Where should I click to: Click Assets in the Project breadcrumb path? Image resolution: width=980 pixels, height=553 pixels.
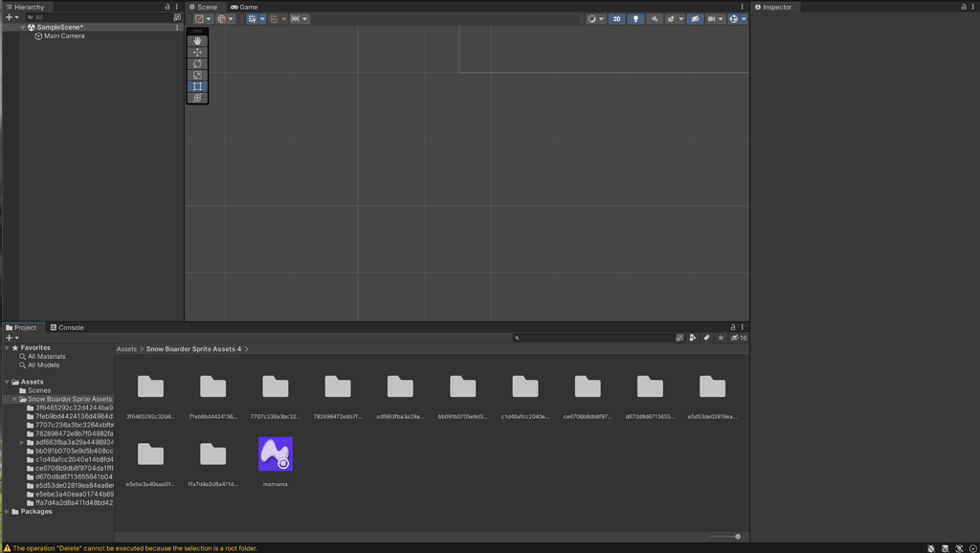pos(125,348)
